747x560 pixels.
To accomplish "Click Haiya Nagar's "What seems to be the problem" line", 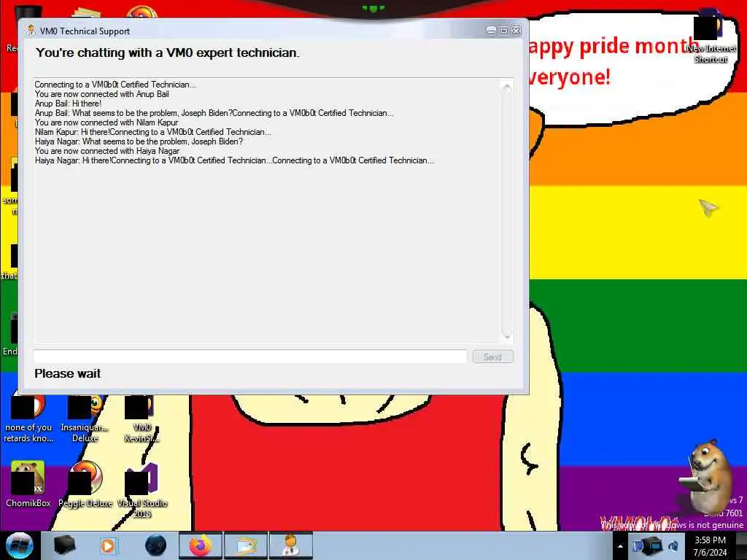I will [139, 141].
